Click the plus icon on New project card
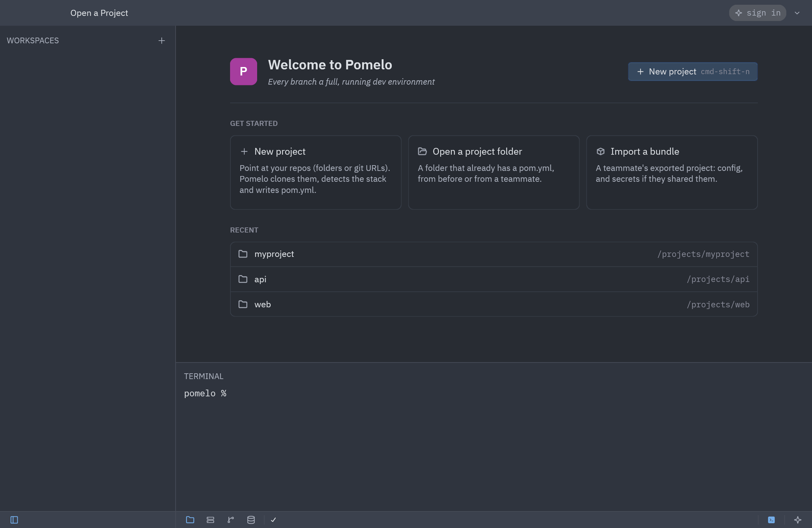 click(244, 151)
